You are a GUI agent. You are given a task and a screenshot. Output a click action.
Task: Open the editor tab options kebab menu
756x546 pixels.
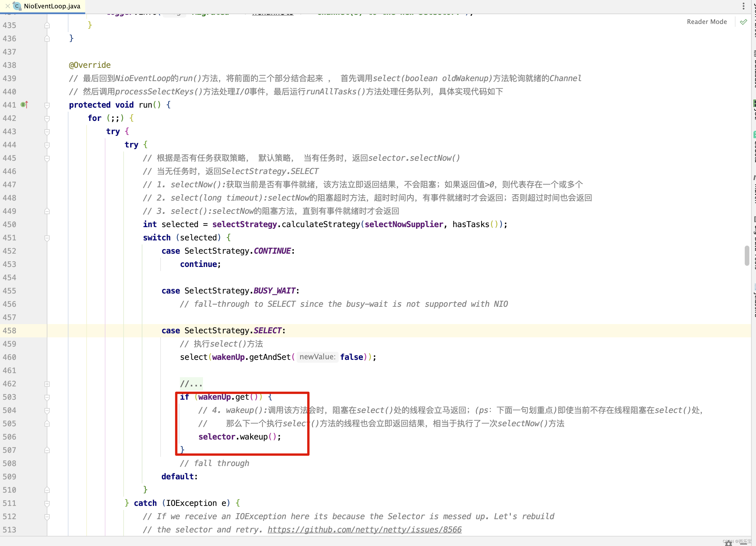click(x=743, y=6)
